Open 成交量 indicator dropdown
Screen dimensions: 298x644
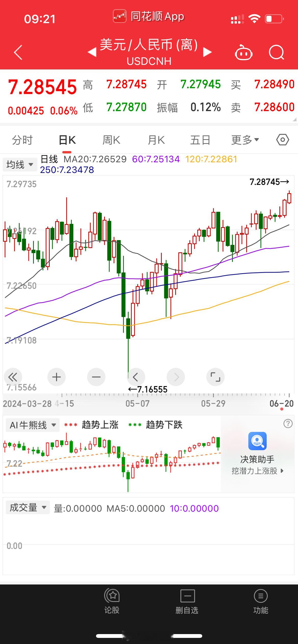28,507
